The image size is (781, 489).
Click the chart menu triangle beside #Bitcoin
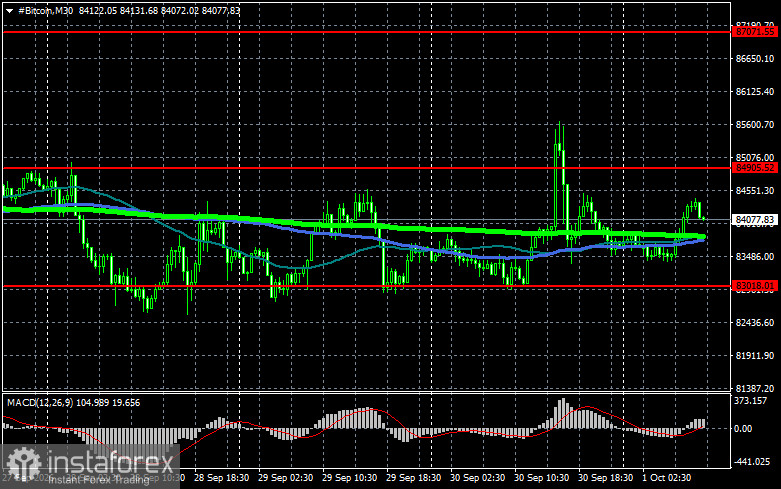(9, 10)
